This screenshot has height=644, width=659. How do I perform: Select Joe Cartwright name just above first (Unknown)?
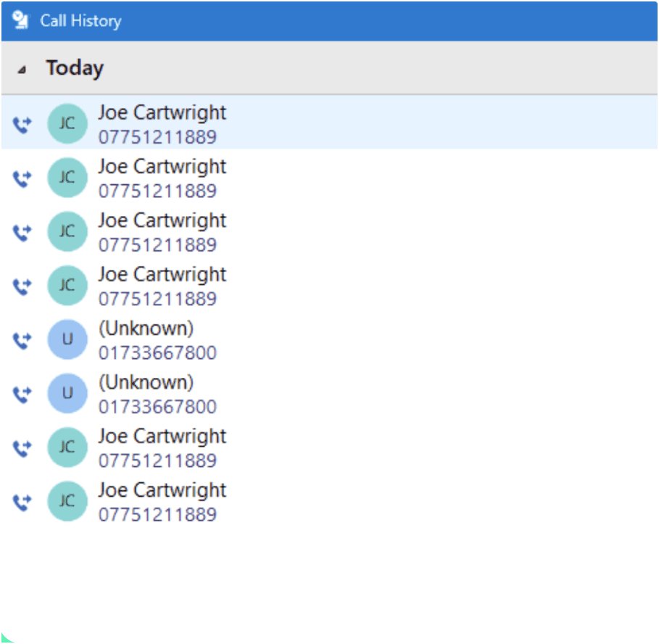(162, 275)
